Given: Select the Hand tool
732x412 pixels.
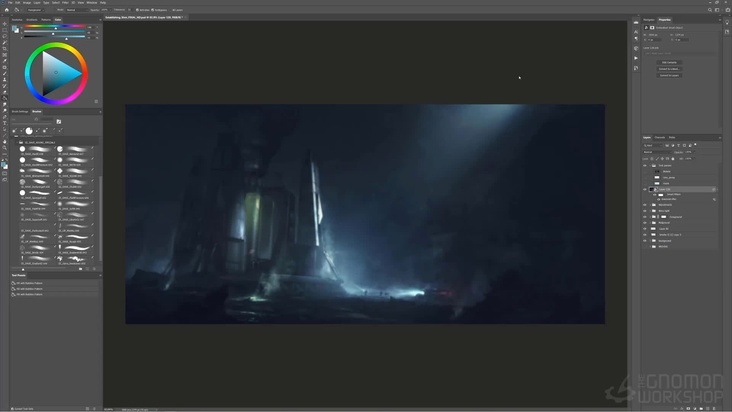Looking at the screenshot, I should (x=5, y=141).
